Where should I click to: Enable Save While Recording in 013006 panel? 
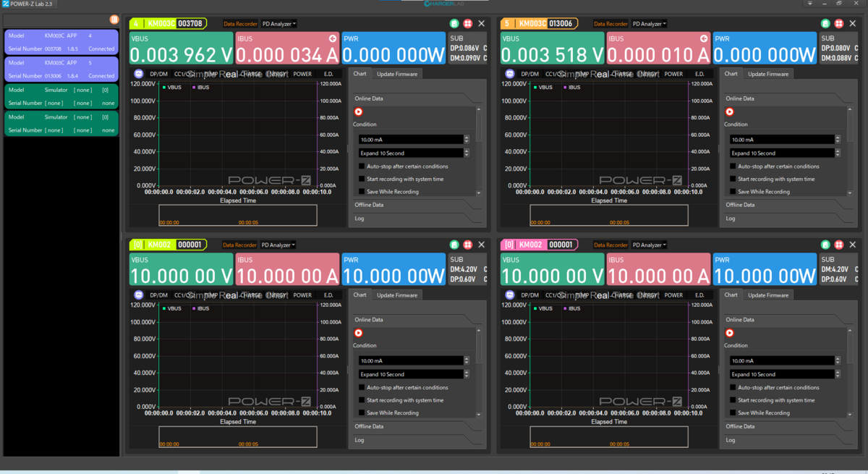pos(733,192)
